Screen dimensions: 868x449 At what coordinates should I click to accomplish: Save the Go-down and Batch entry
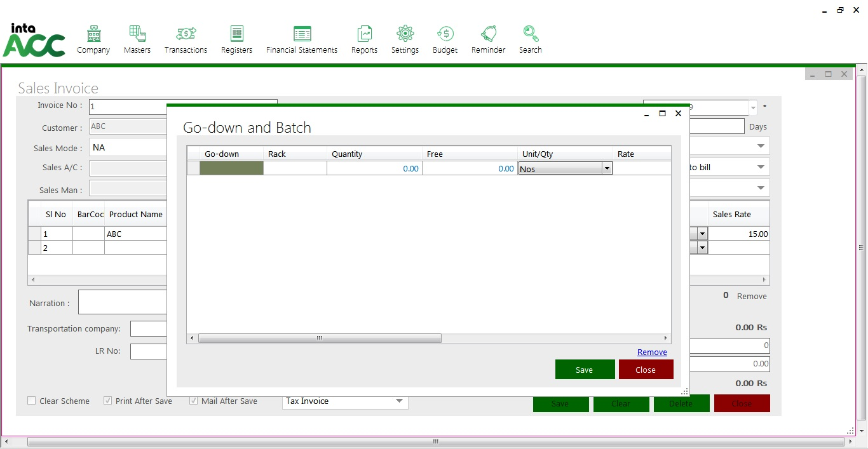(585, 370)
